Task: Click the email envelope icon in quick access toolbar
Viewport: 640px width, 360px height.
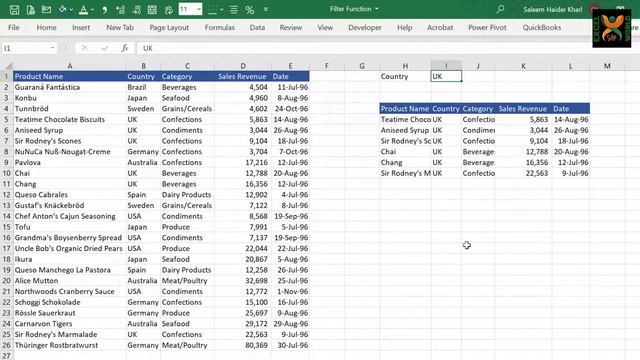Action: tap(46, 9)
